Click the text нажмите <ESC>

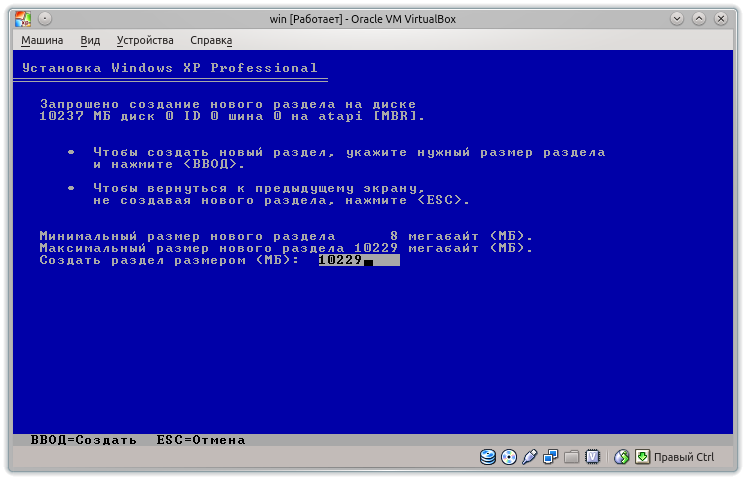(x=408, y=200)
